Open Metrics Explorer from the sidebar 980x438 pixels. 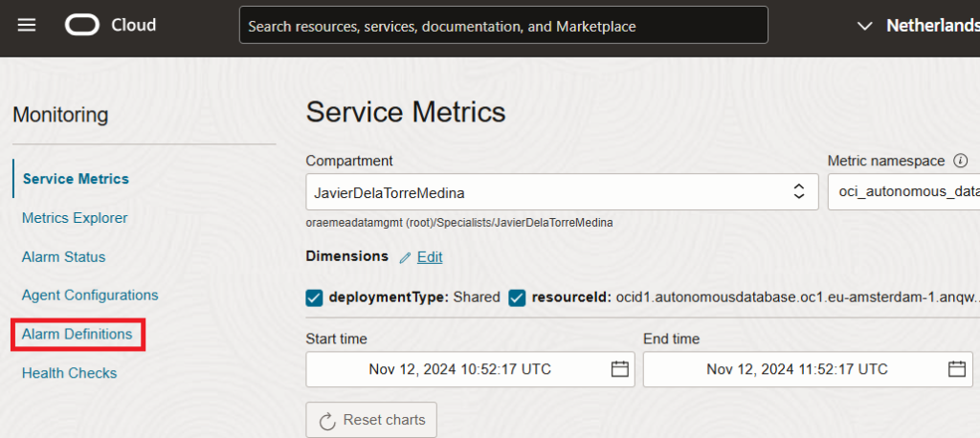tap(75, 218)
